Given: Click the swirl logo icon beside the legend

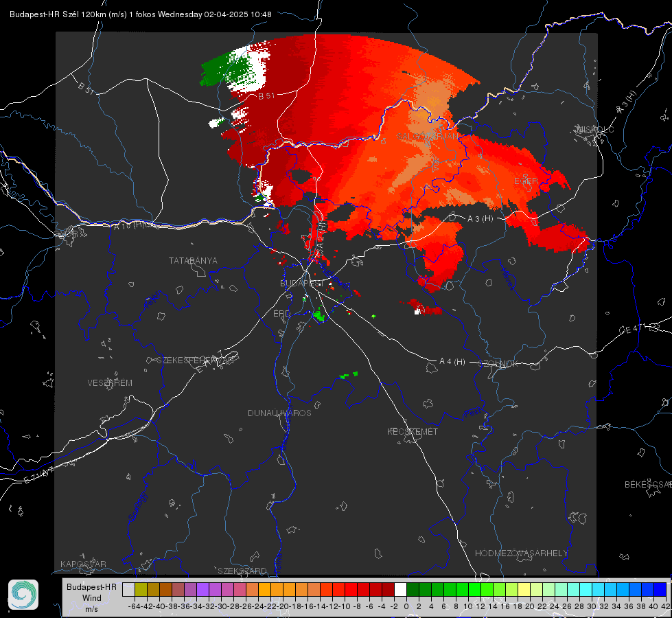Looking at the screenshot, I should pyautogui.click(x=23, y=595).
